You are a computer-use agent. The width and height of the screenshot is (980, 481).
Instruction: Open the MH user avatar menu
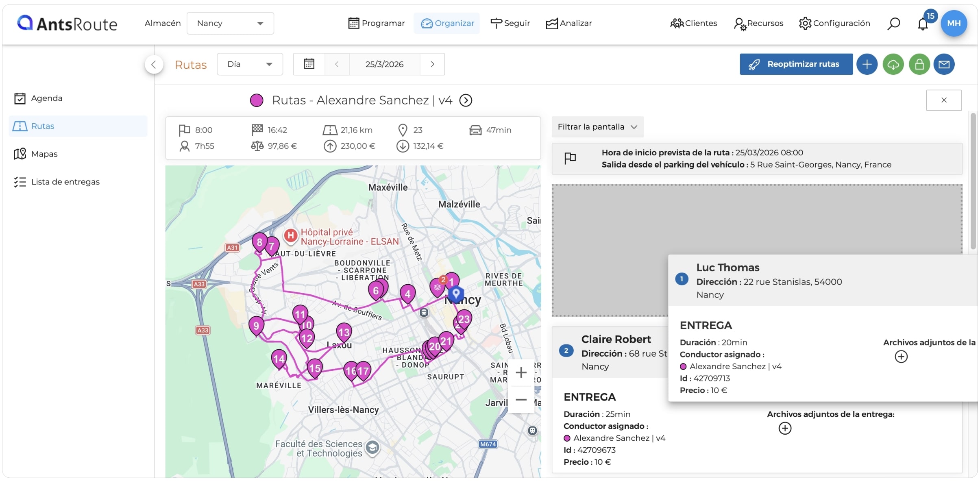[x=954, y=23]
